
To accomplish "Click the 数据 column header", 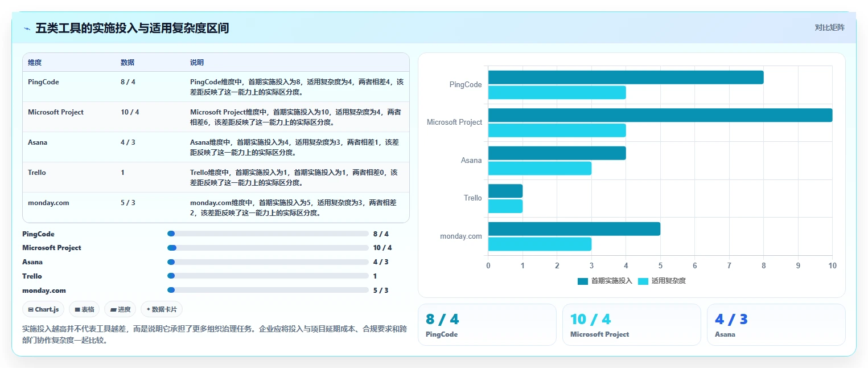I will pyautogui.click(x=127, y=62).
